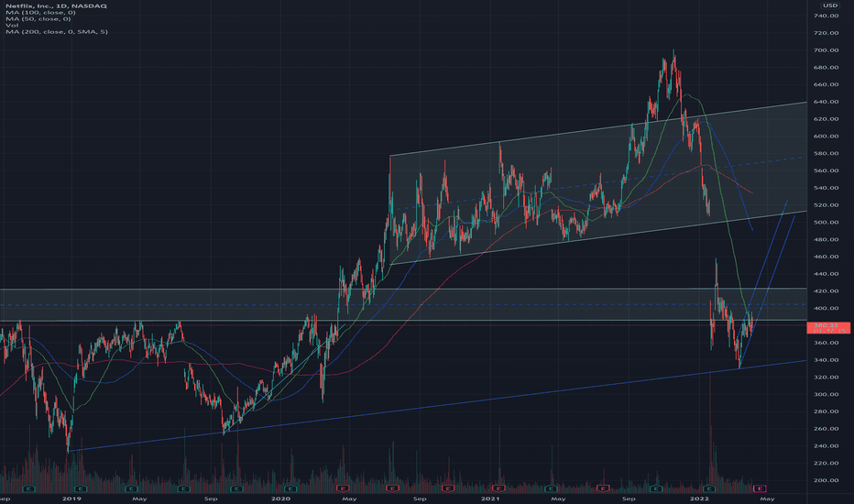Click the red 380.22 current price label
Image resolution: width=854 pixels, height=504 pixels.
pos(827,327)
